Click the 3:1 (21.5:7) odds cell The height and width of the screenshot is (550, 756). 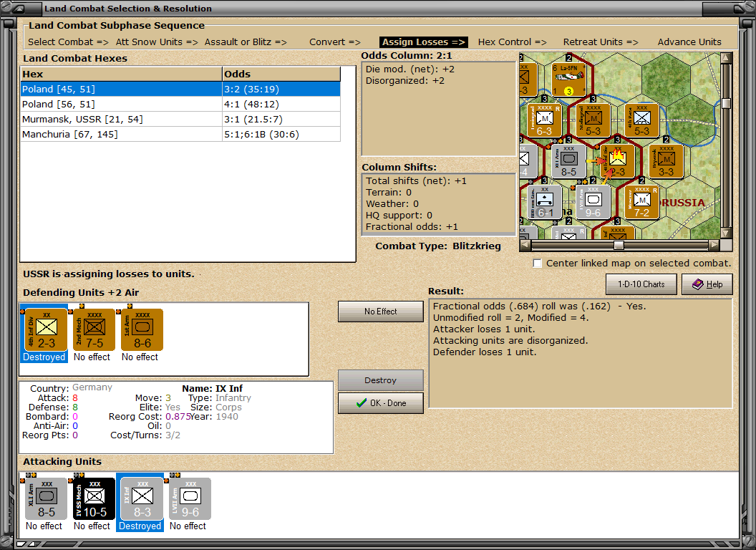[x=281, y=119]
